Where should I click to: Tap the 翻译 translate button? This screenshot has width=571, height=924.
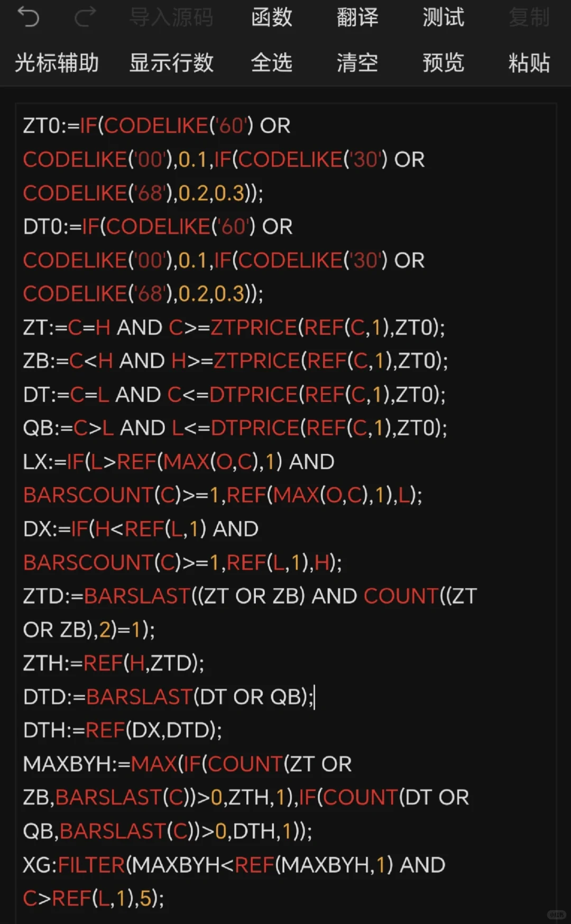tap(358, 17)
